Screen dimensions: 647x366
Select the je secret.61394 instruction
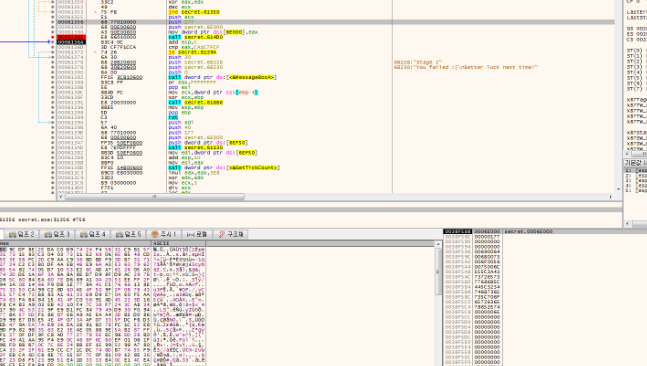pos(192,52)
